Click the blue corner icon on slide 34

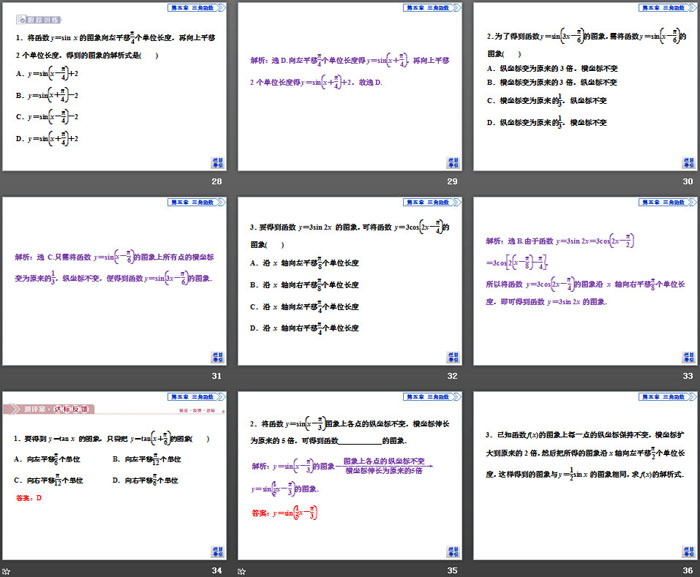pos(217,552)
